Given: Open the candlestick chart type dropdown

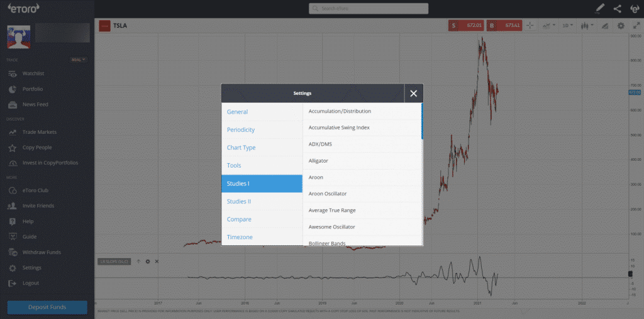Looking at the screenshot, I should click(x=587, y=25).
